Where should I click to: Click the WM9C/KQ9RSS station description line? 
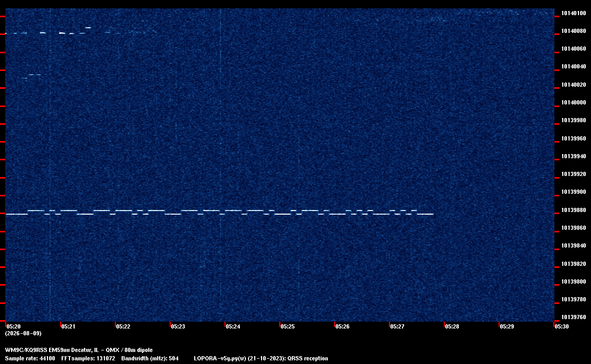[79, 350]
